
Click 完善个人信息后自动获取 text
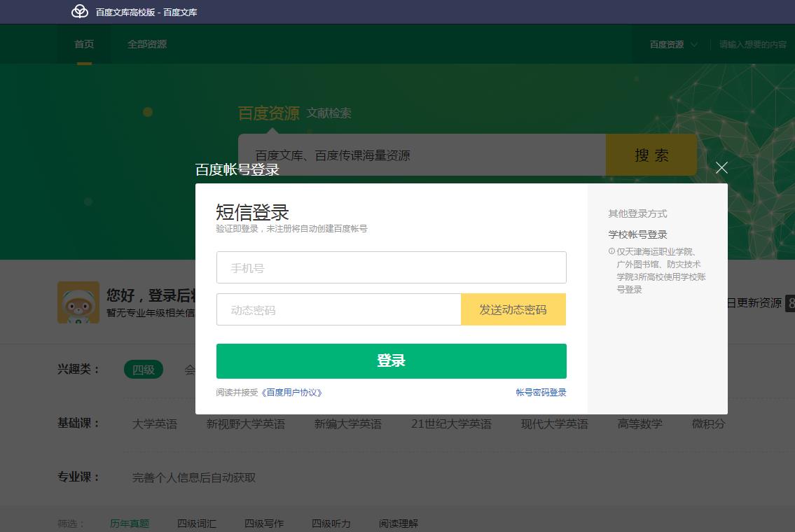[x=194, y=478]
